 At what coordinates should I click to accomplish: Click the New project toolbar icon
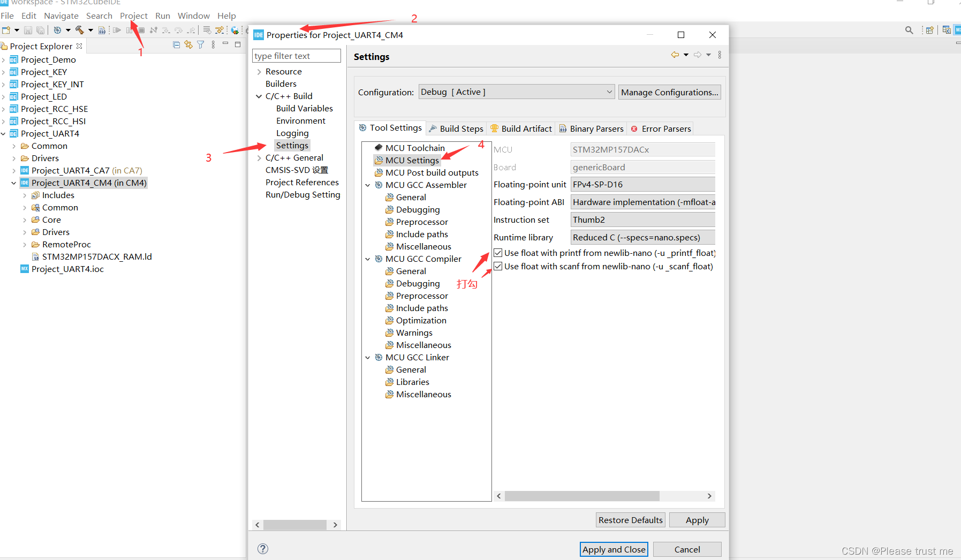[x=6, y=30]
